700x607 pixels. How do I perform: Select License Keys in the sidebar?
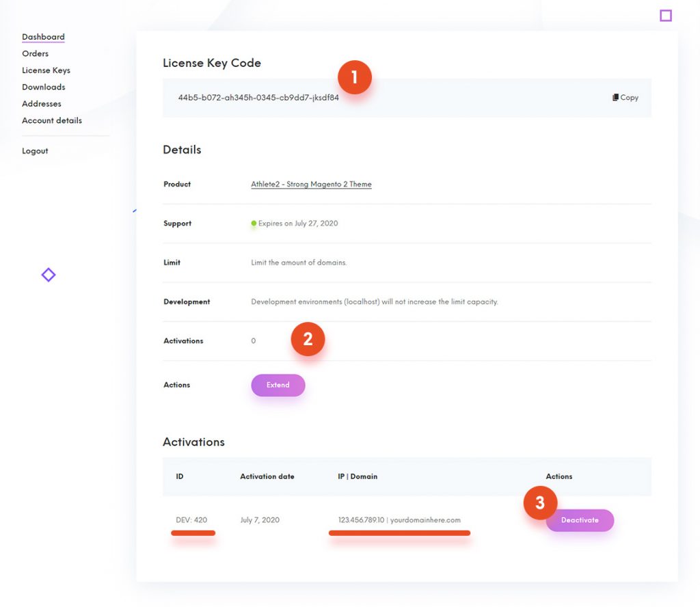point(46,70)
